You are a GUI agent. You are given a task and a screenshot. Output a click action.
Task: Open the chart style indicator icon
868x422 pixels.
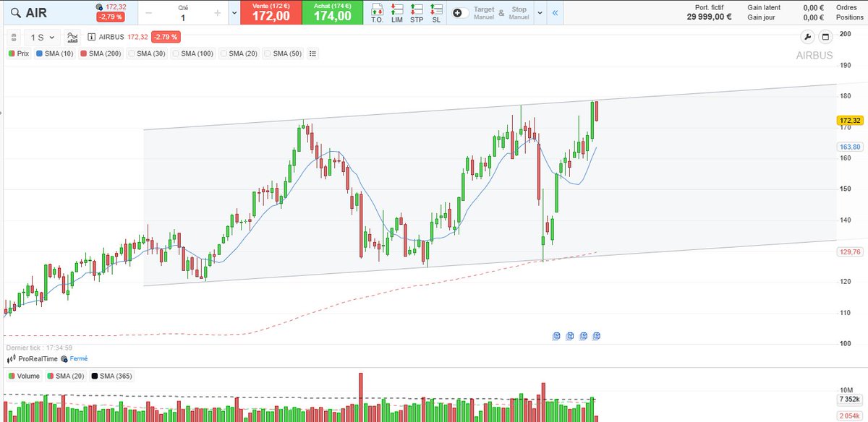pos(73,37)
